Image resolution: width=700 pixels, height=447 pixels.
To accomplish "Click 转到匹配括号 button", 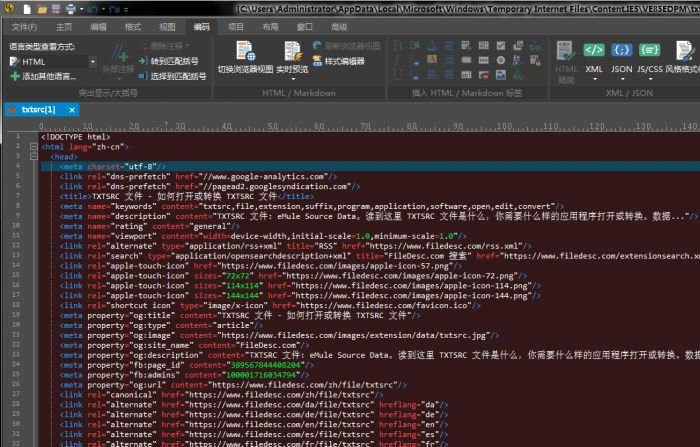I will click(168, 61).
